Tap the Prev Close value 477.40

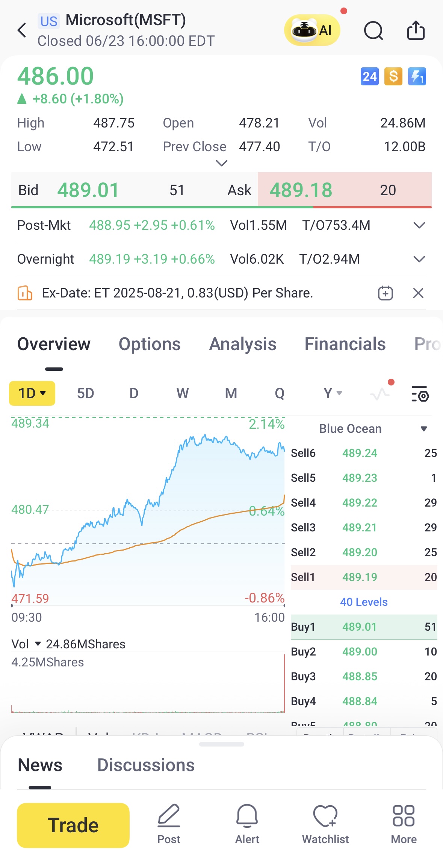pos(259,147)
